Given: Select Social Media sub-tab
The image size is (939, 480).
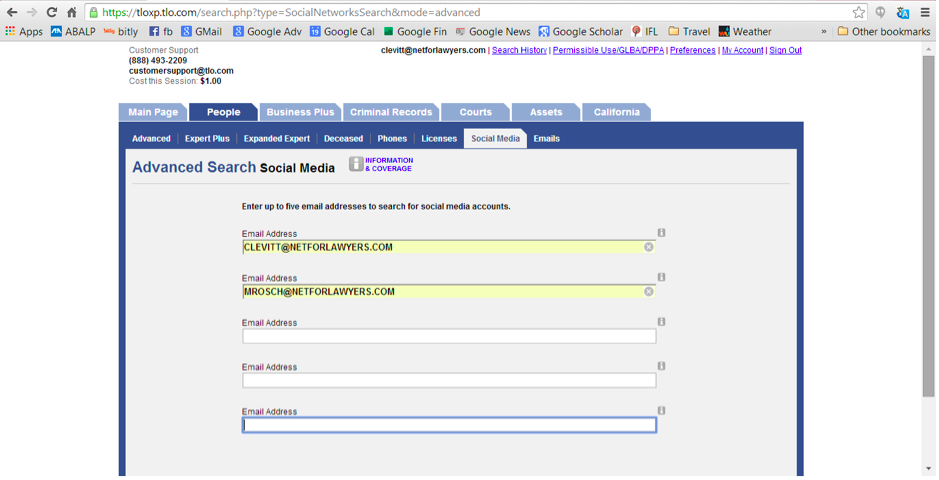Looking at the screenshot, I should point(495,138).
